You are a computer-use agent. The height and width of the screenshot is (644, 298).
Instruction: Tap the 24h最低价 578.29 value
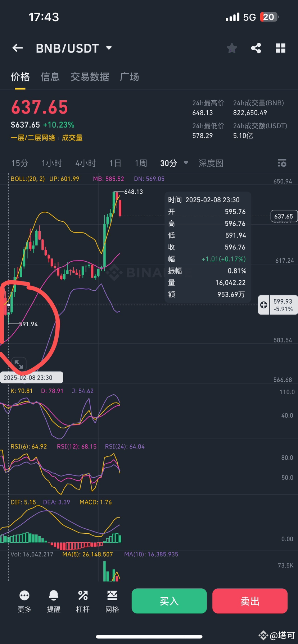coord(203,136)
